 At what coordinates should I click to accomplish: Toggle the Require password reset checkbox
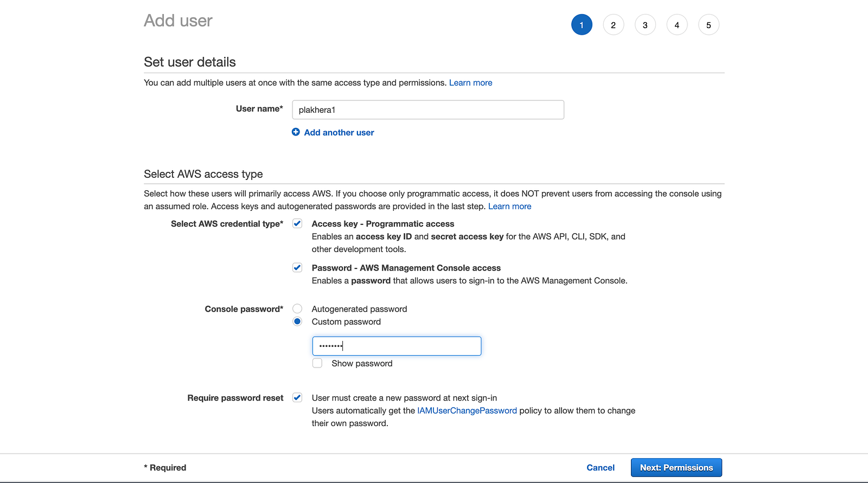(297, 397)
